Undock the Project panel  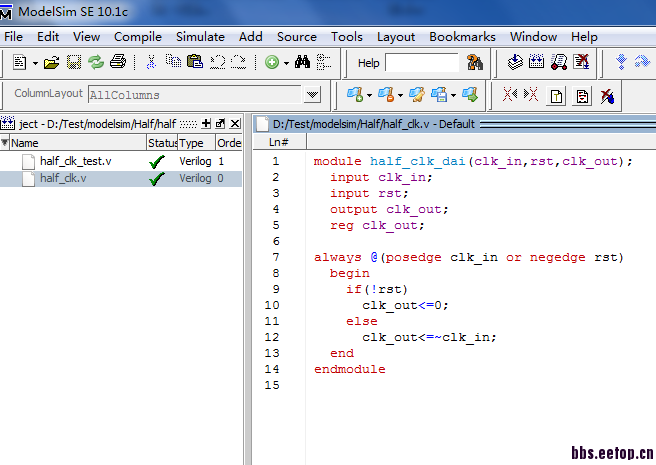221,123
